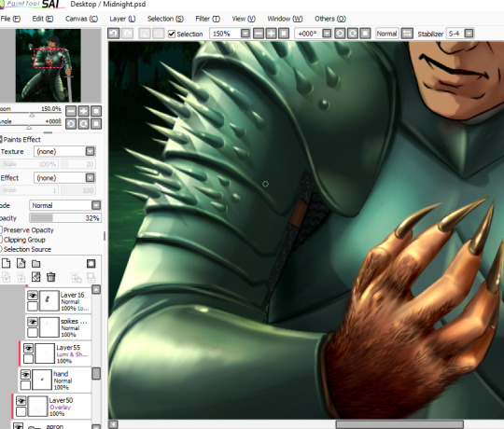
Task: Rotate counterclockwise in navigator panel
Action: 71,124
